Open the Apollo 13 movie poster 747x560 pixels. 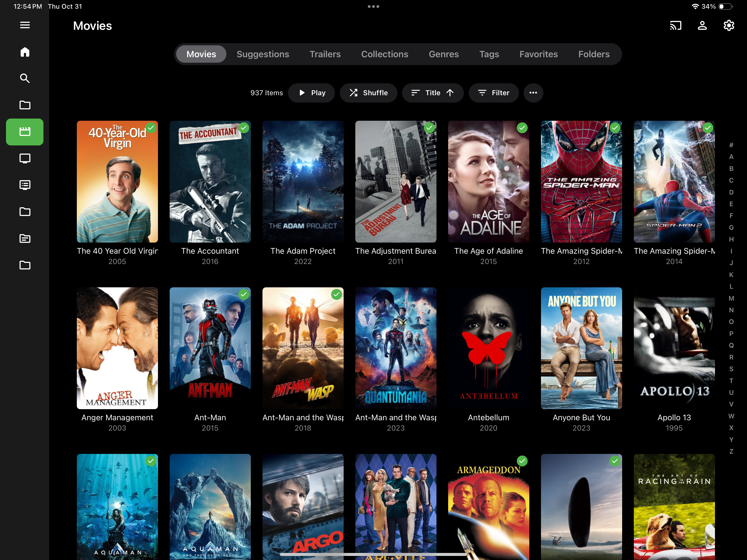(674, 348)
